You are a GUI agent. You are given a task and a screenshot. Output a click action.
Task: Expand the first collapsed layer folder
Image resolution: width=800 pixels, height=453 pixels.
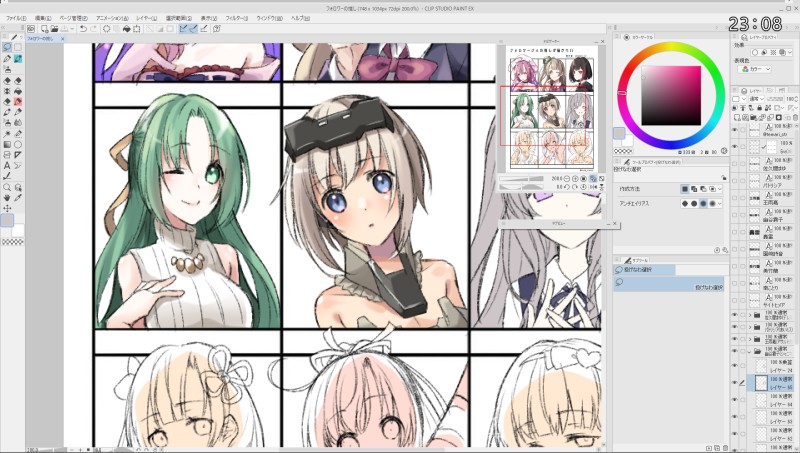click(x=750, y=315)
